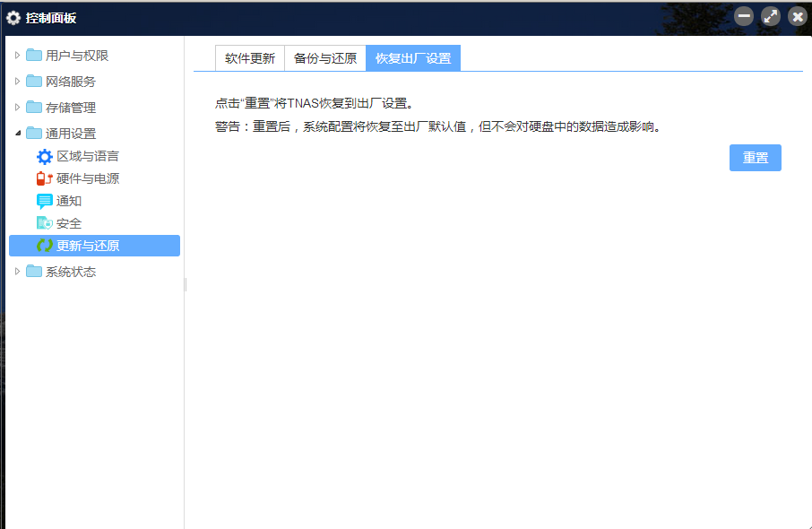Expand the 用户与权限 tree node arrow

pos(17,56)
